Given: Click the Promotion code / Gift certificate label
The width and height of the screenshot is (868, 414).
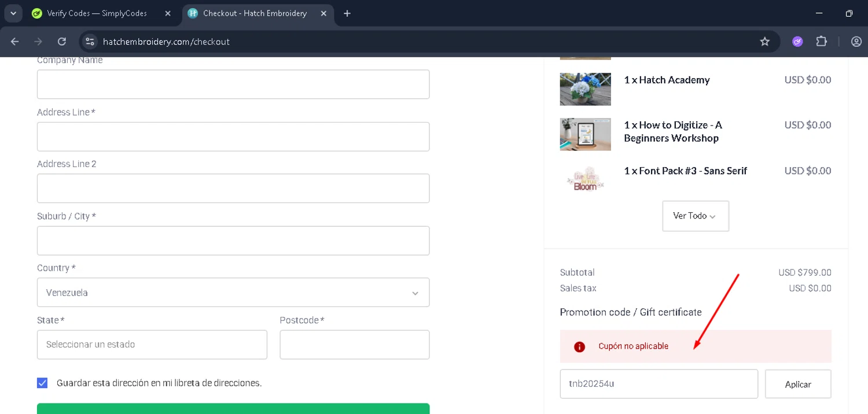Looking at the screenshot, I should (631, 312).
